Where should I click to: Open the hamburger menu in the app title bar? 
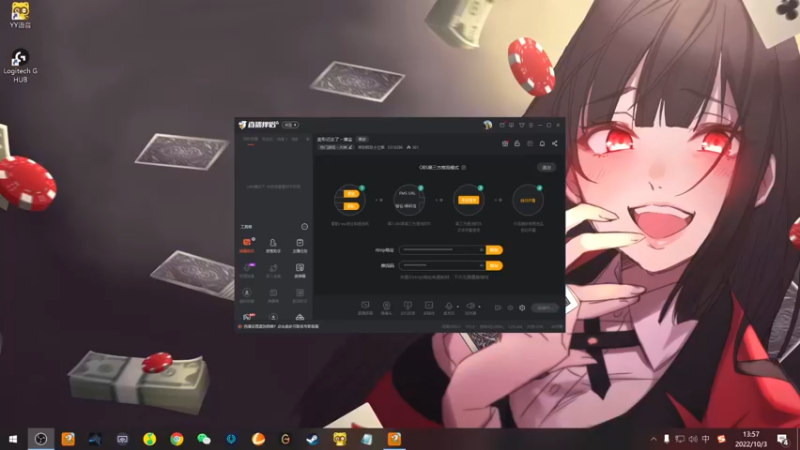(531, 125)
